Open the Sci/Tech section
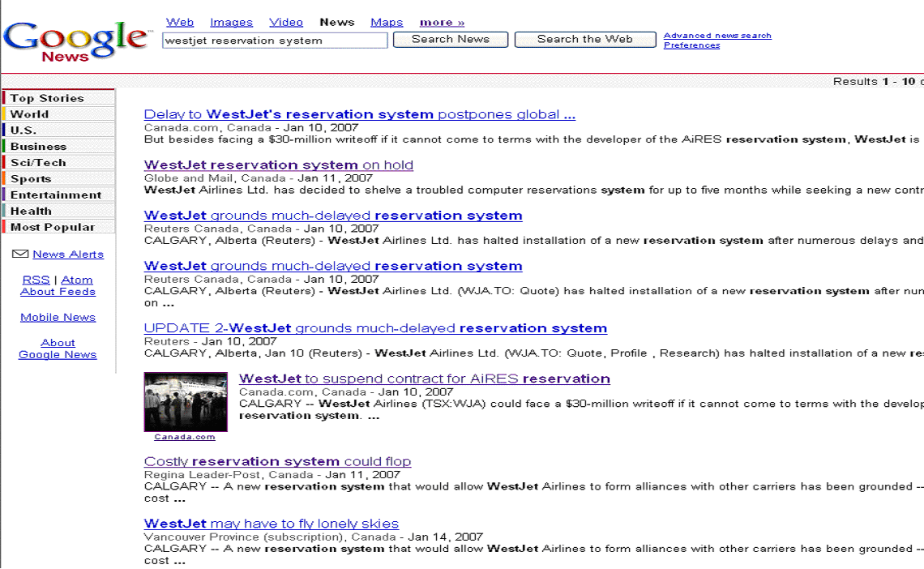924x569 pixels. [x=58, y=163]
